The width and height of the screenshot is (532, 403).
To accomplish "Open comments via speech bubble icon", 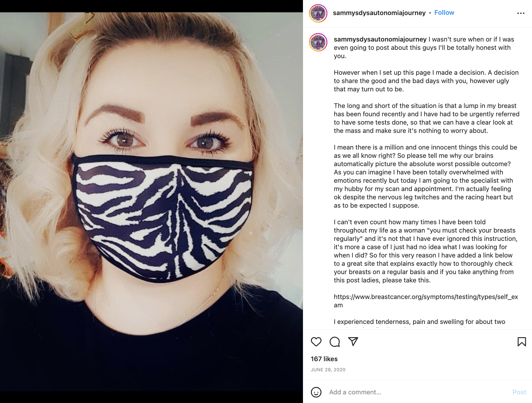I will 335,342.
